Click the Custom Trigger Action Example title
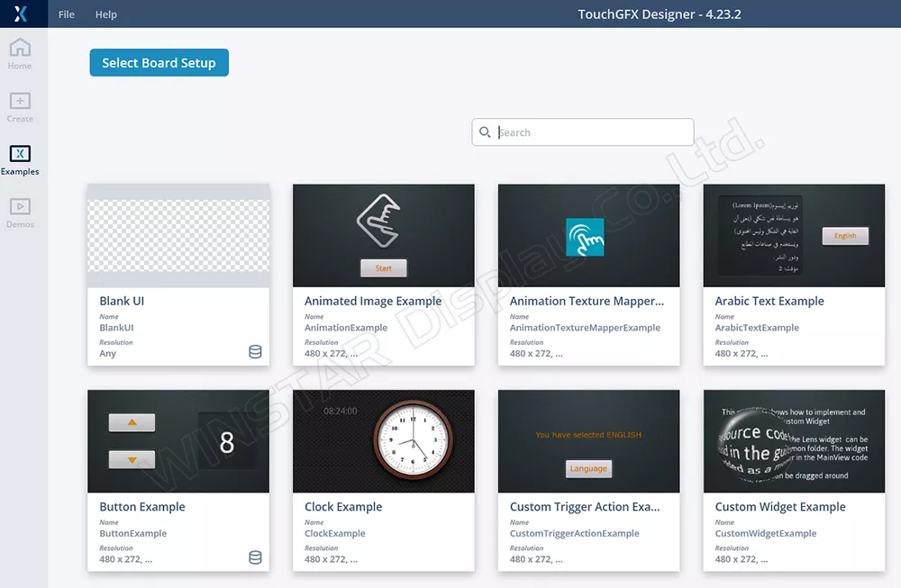 (585, 507)
